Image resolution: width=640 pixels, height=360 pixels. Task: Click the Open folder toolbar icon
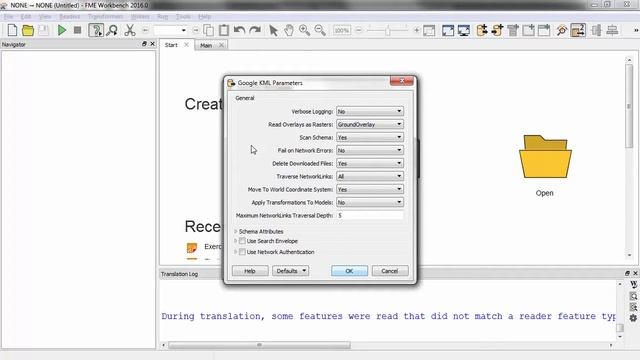pos(28,30)
